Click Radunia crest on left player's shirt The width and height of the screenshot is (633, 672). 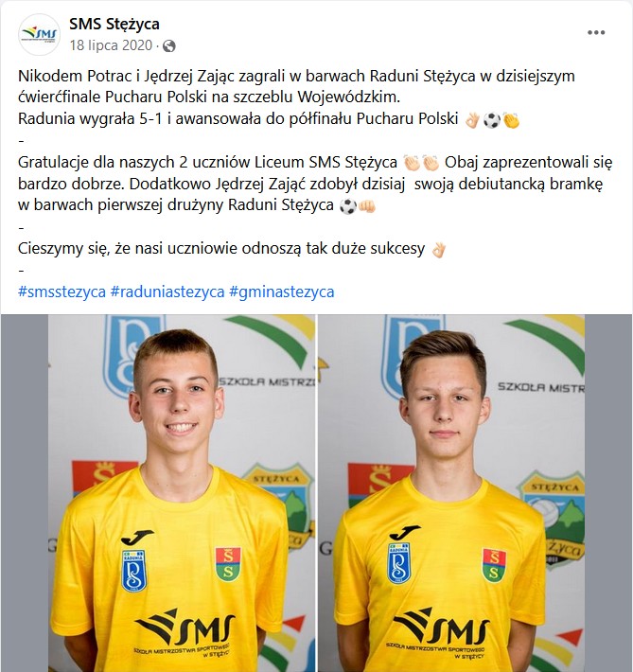134,571
